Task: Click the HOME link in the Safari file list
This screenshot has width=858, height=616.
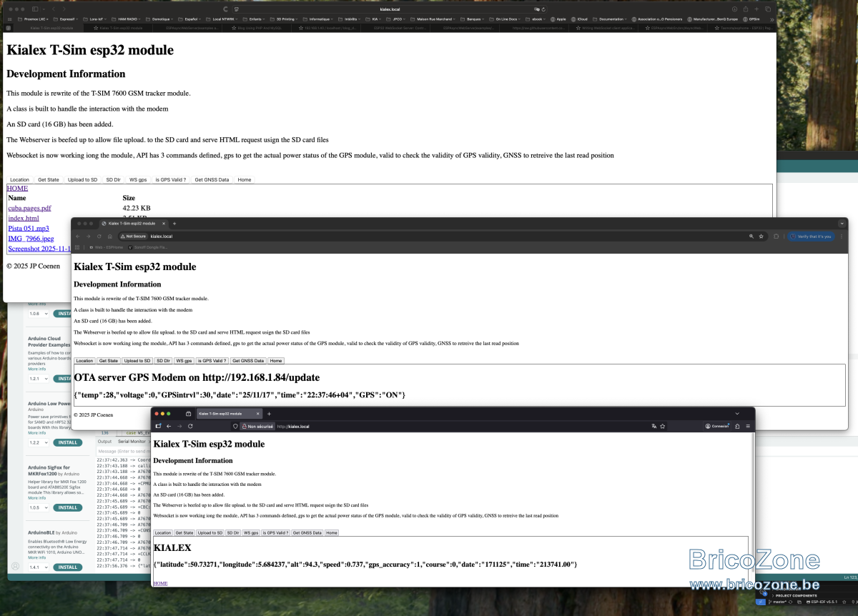Action: 17,188
